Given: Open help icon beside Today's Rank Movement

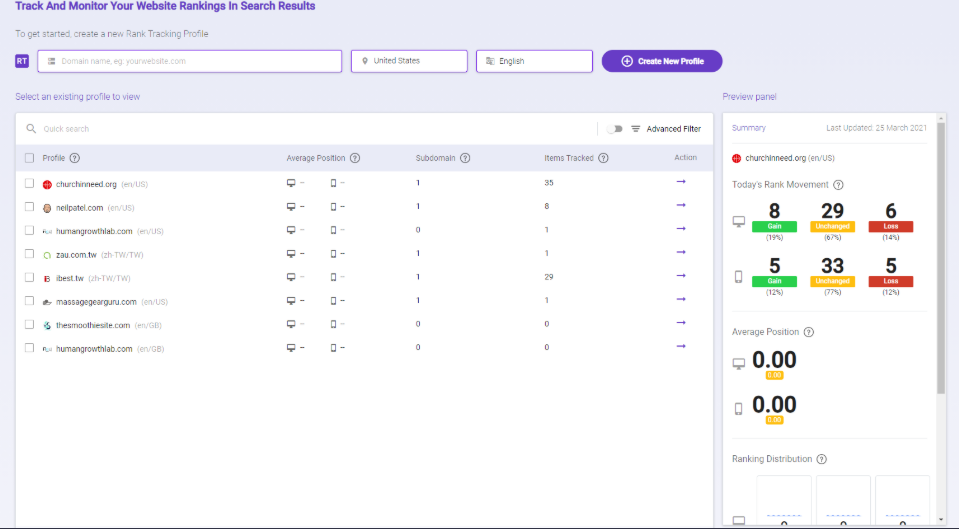Looking at the screenshot, I should tap(839, 185).
